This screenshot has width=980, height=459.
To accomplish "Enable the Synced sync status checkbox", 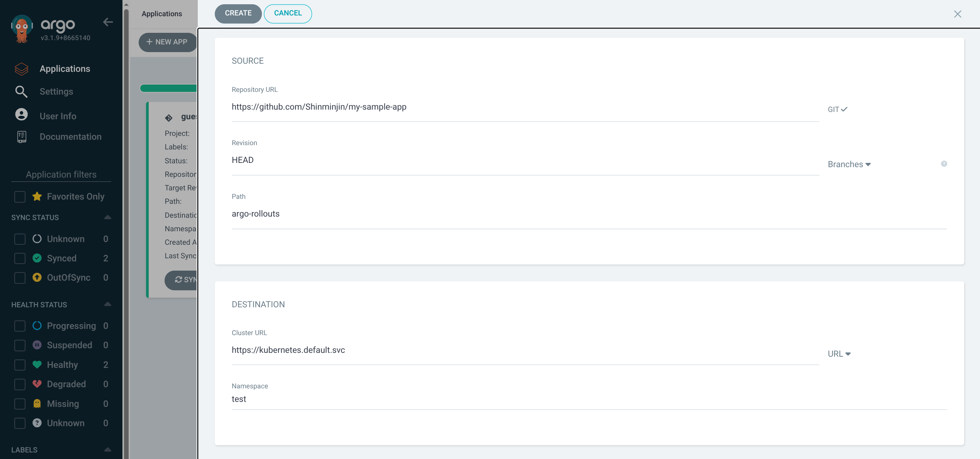I will click(x=20, y=258).
